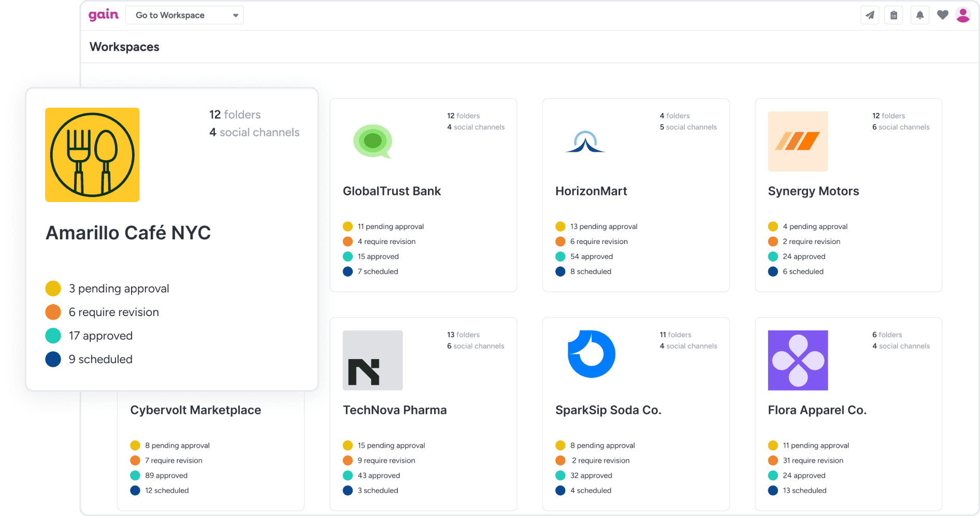Screen dimensions: 980x516
Task: Click the paper plane send icon
Action: (x=870, y=15)
